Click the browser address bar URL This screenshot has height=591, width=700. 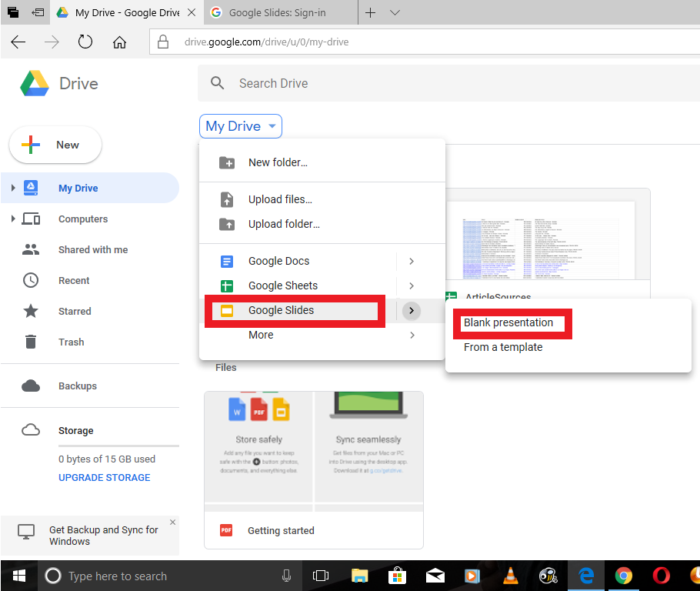point(266,42)
